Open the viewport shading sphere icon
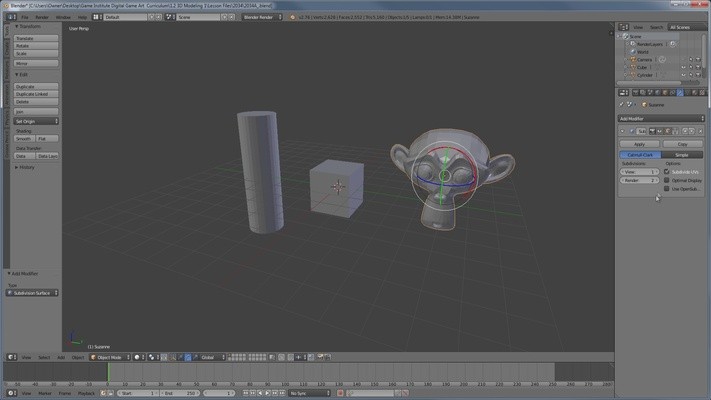The height and width of the screenshot is (400, 711). click(138, 357)
